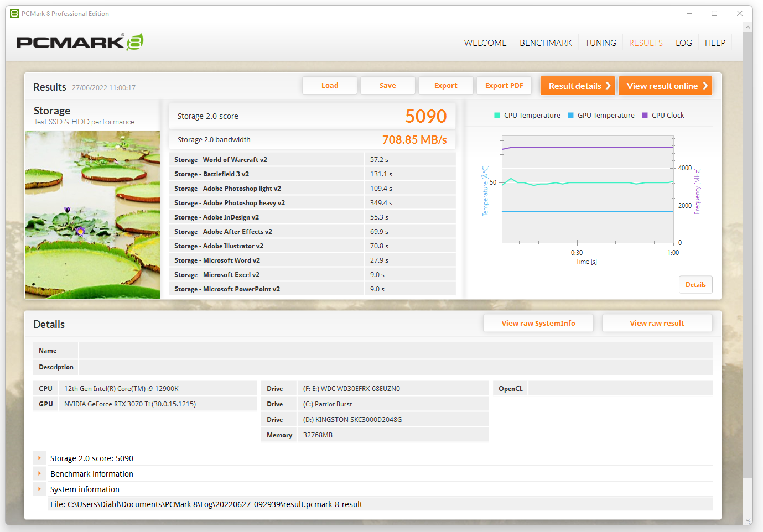Open the LOG tab

tap(684, 43)
